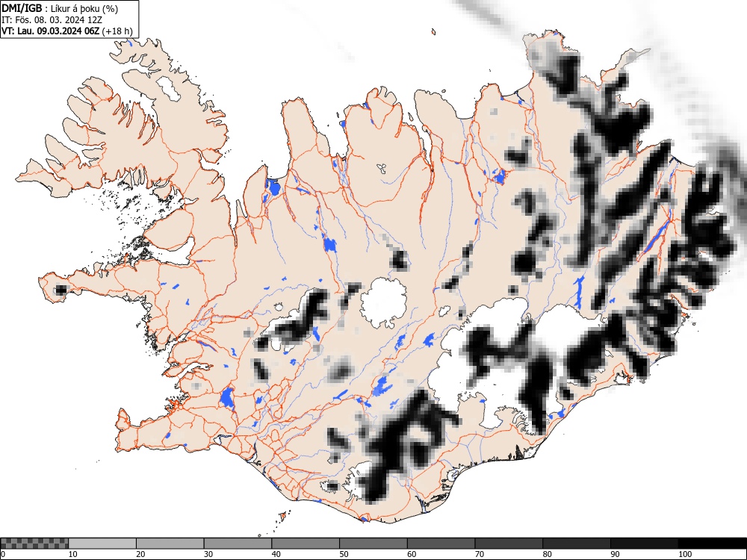Viewport: 747px width, 560px height.
Task: Select the legend swatch starting at 50
Action: tap(373, 544)
